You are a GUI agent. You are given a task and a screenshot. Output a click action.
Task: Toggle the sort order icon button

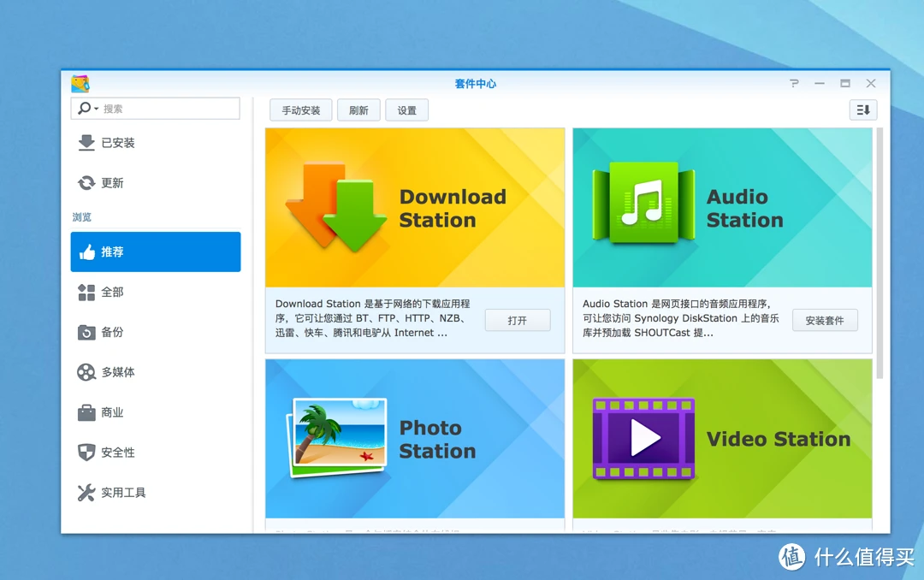click(x=863, y=109)
